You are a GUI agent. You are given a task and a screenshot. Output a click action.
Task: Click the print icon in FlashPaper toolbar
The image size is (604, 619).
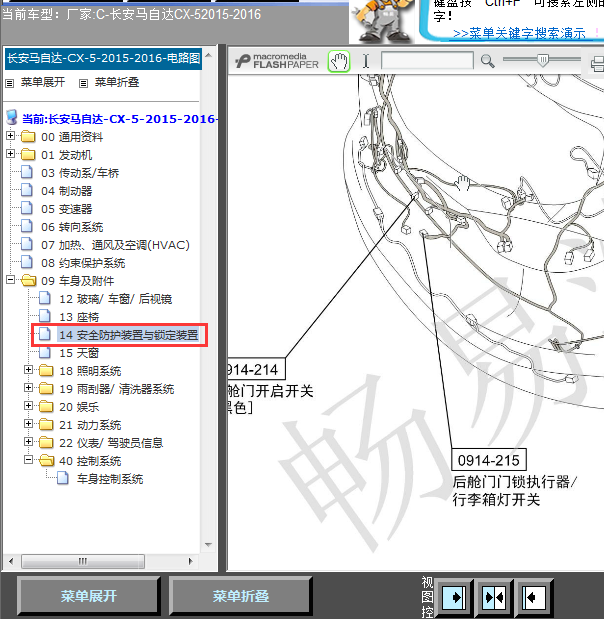(x=597, y=63)
